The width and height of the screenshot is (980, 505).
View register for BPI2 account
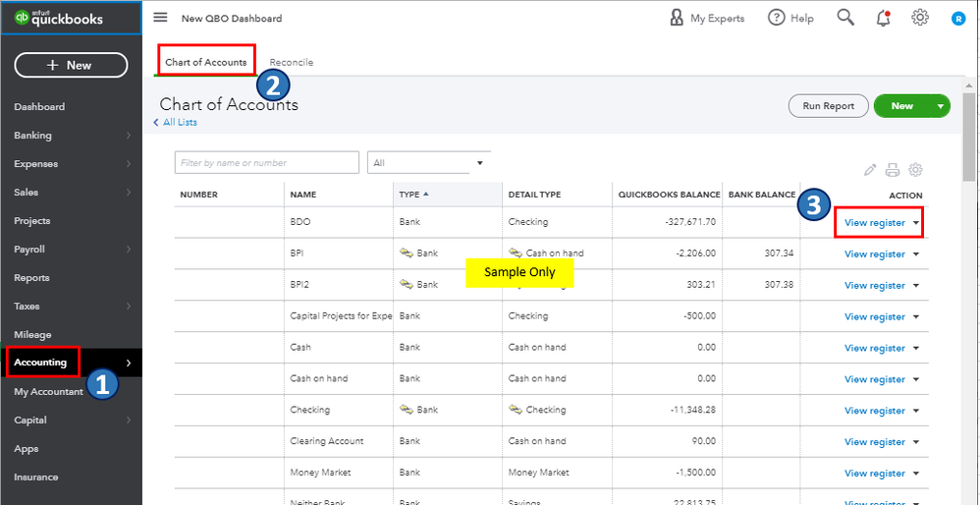coord(874,285)
